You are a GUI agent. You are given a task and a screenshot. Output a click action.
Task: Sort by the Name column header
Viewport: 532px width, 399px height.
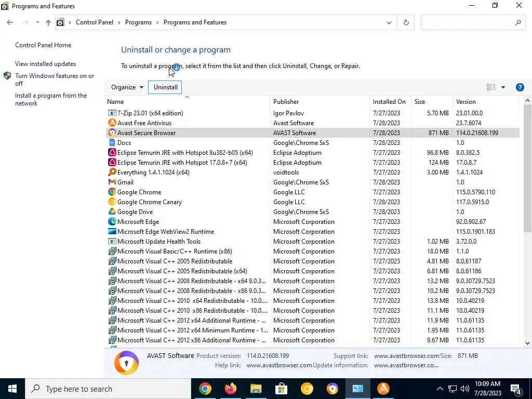pyautogui.click(x=187, y=101)
